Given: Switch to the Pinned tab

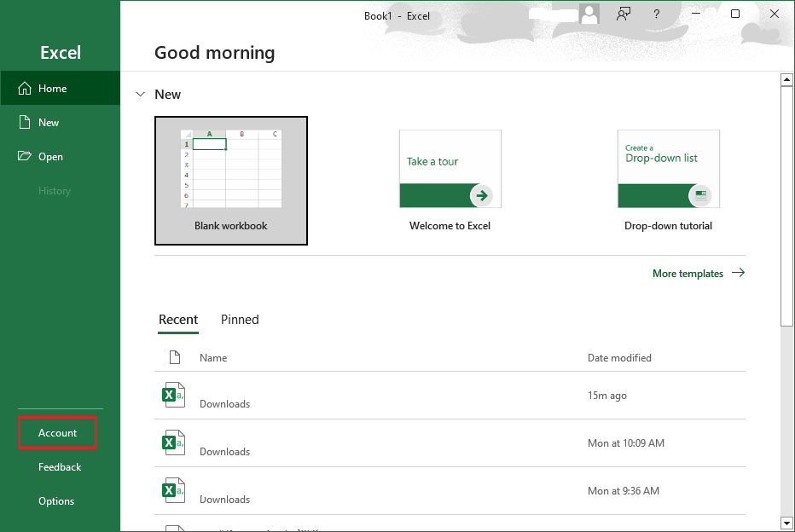Looking at the screenshot, I should tap(240, 320).
